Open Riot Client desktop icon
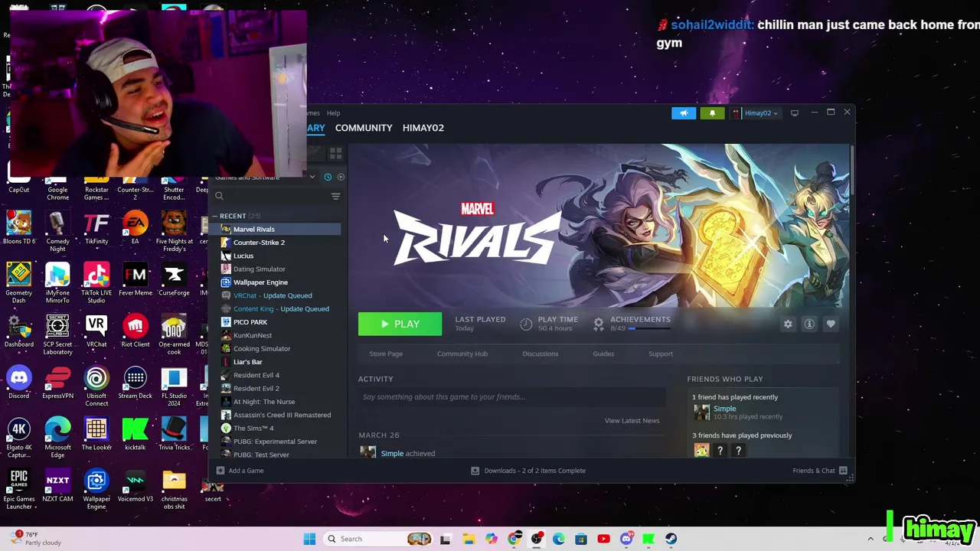The width and height of the screenshot is (980, 551). [136, 331]
